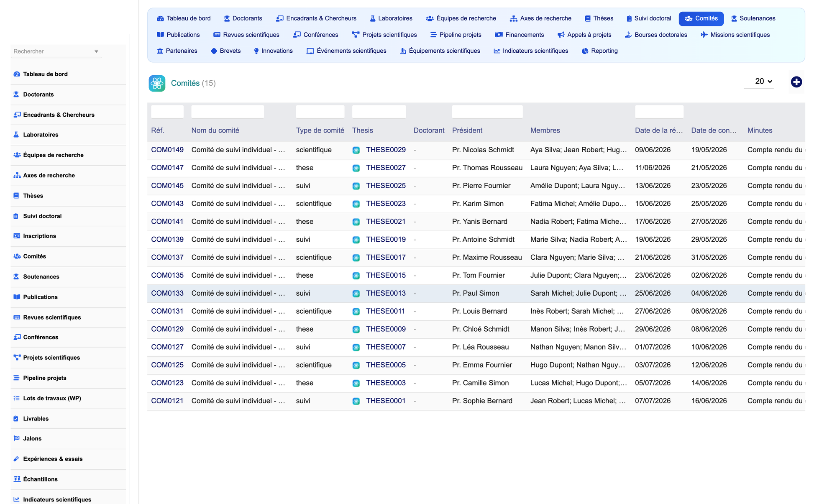Click the Suivi doctoral clipboard icon in sidebar
Image resolution: width=814 pixels, height=504 pixels.
tap(16, 216)
